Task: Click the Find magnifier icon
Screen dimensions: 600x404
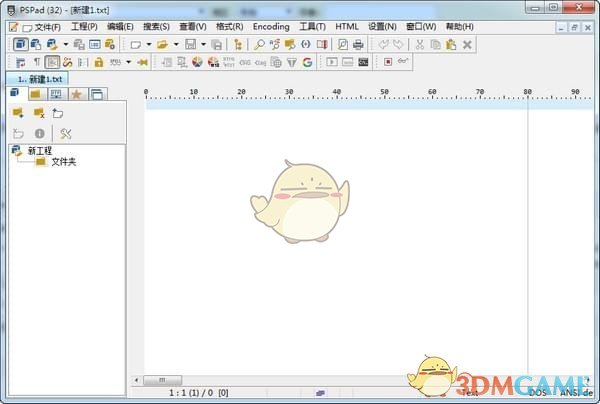Action: pos(259,45)
